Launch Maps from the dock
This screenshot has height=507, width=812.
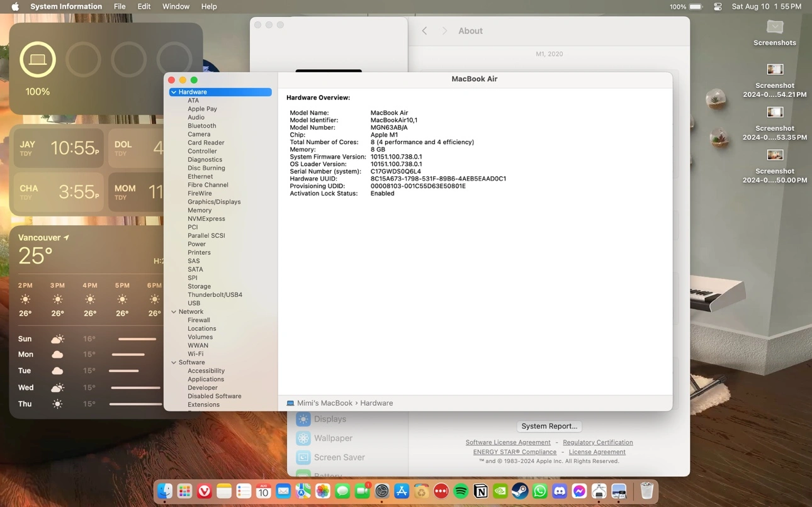(303, 491)
